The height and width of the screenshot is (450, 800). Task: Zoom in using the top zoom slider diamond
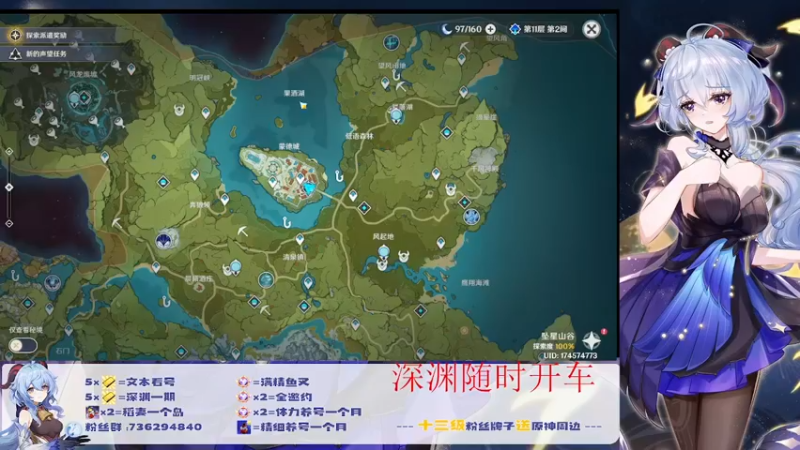click(9, 152)
